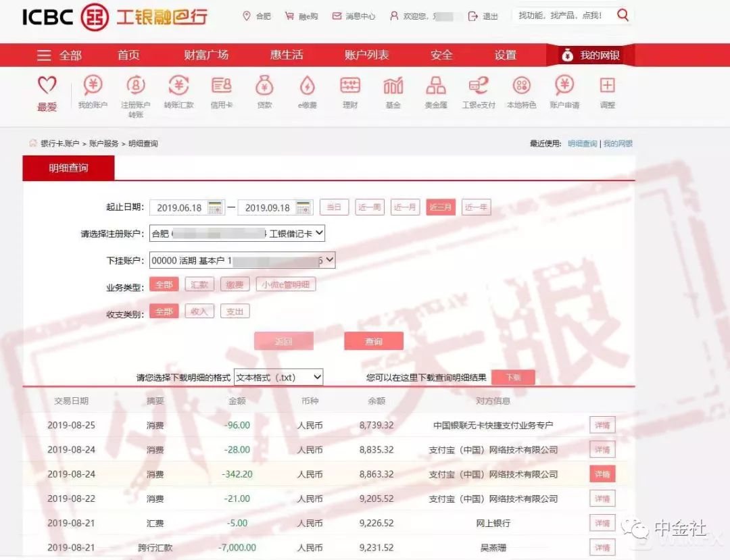Select 业务类型 全部 option

[164, 284]
